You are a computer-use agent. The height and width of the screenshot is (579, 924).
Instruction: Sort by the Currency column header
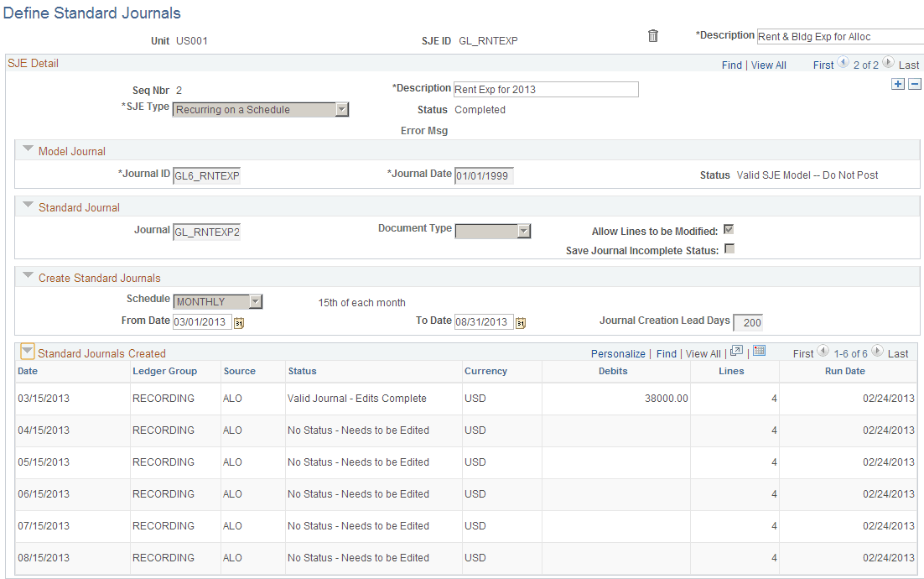[485, 371]
